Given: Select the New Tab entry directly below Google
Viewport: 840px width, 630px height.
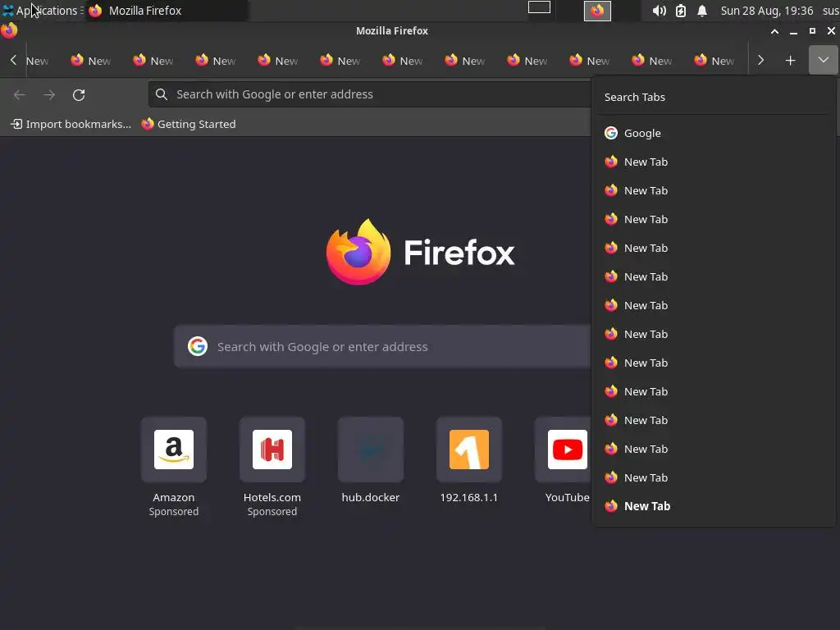Looking at the screenshot, I should (x=714, y=162).
